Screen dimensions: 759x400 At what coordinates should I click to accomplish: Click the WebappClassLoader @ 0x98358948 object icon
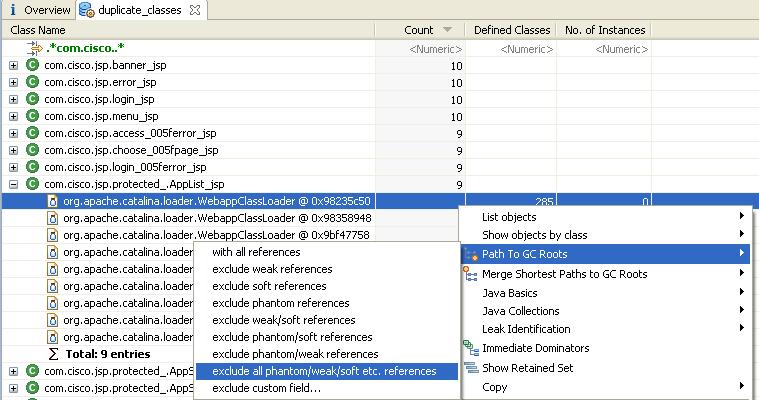click(x=52, y=218)
